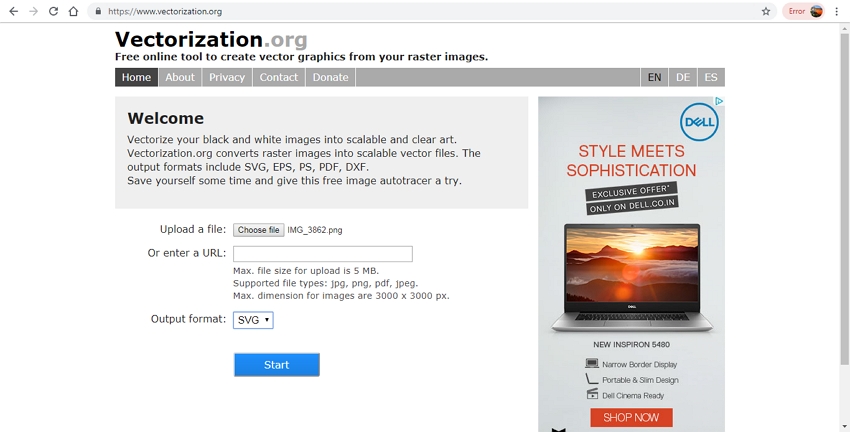Reload the page with refresh icon

[x=53, y=11]
